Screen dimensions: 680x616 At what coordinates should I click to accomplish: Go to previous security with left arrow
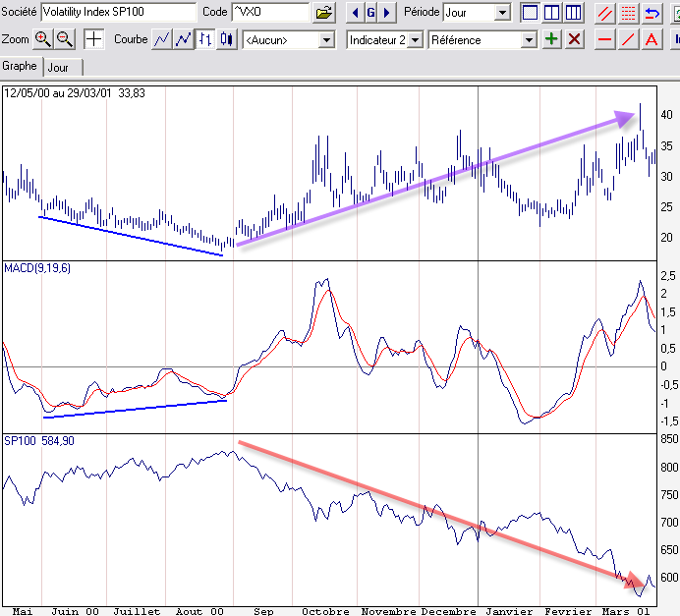pyautogui.click(x=355, y=12)
